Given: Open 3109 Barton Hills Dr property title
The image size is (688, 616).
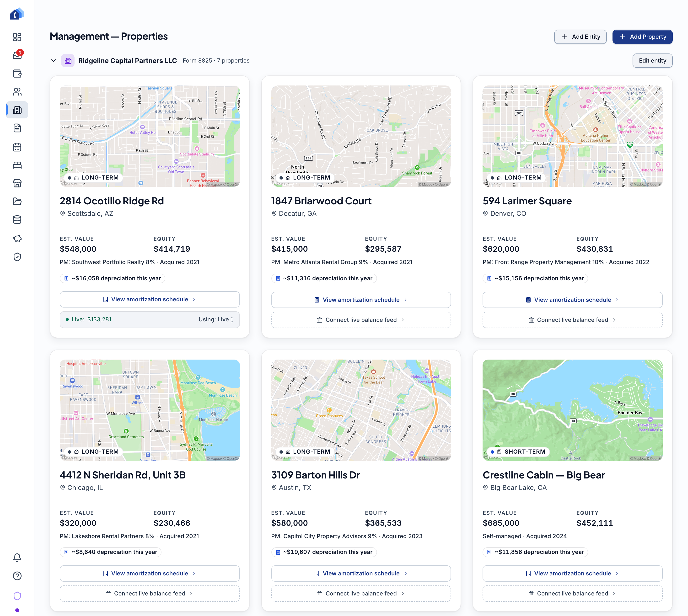Looking at the screenshot, I should coord(316,475).
